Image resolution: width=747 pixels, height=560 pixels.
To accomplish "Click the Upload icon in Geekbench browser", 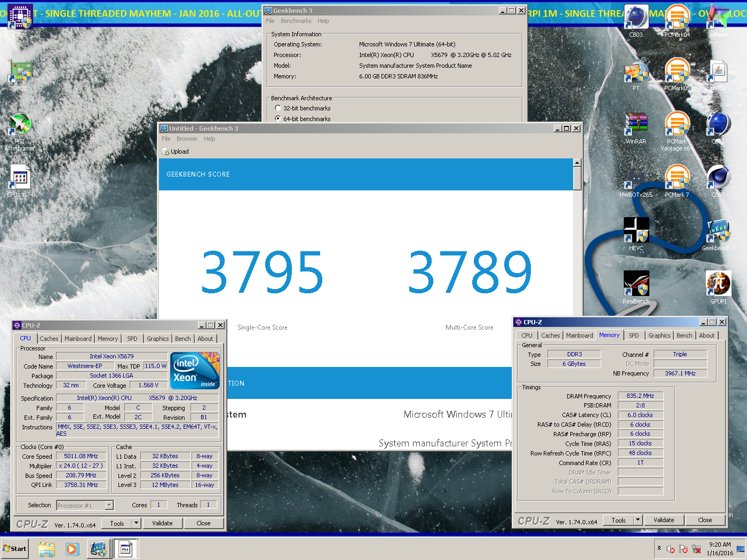I will pyautogui.click(x=166, y=152).
